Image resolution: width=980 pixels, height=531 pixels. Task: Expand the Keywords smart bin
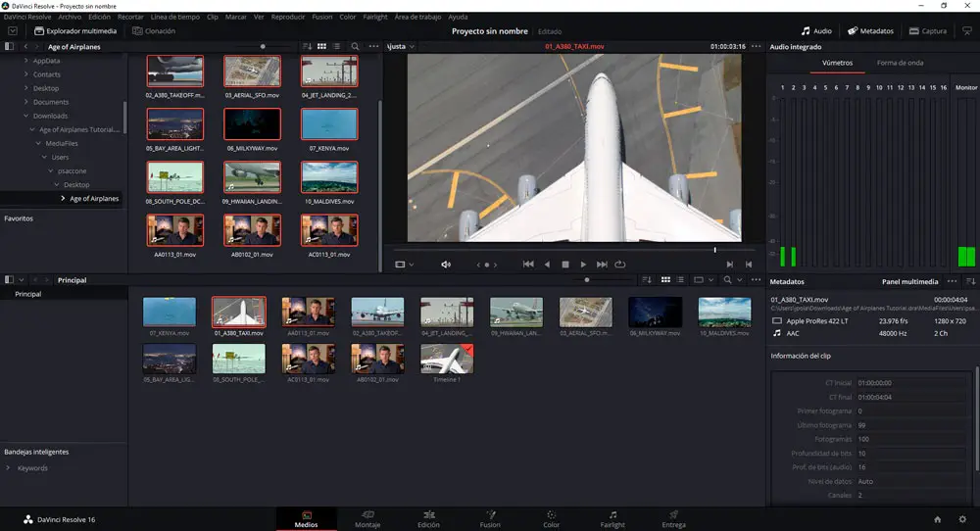click(x=8, y=468)
